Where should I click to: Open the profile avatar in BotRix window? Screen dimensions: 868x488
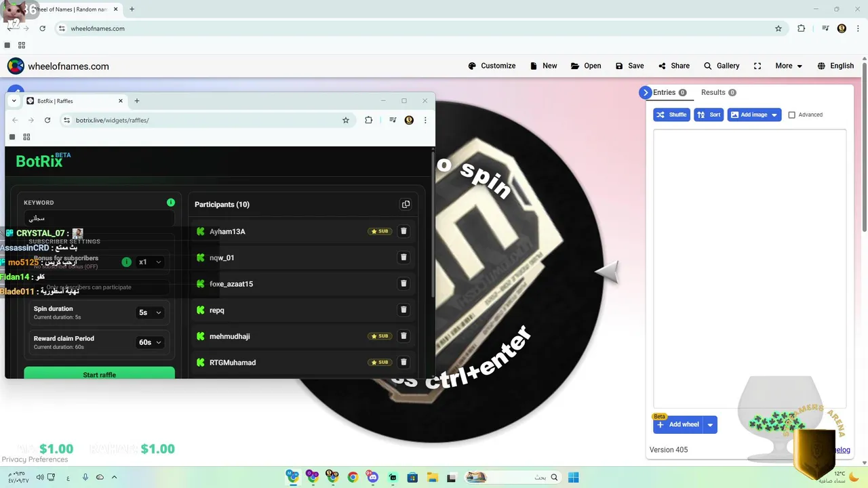pyautogui.click(x=409, y=120)
